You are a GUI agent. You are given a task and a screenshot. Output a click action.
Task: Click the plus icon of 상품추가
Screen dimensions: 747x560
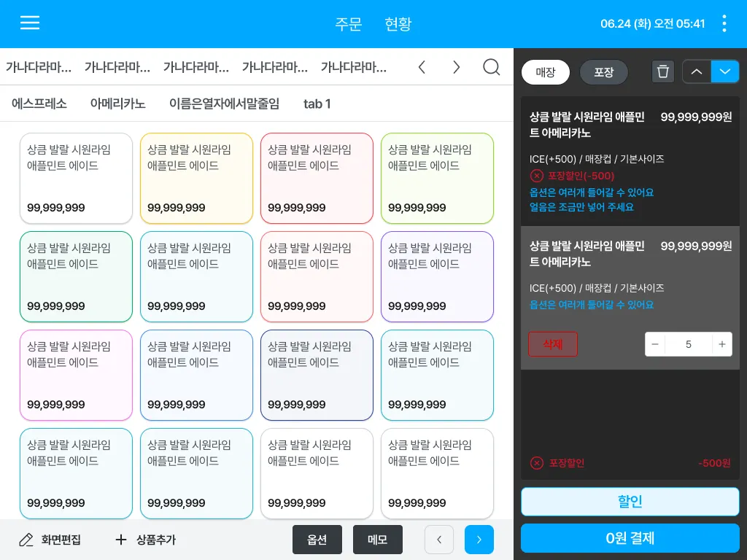(x=121, y=540)
